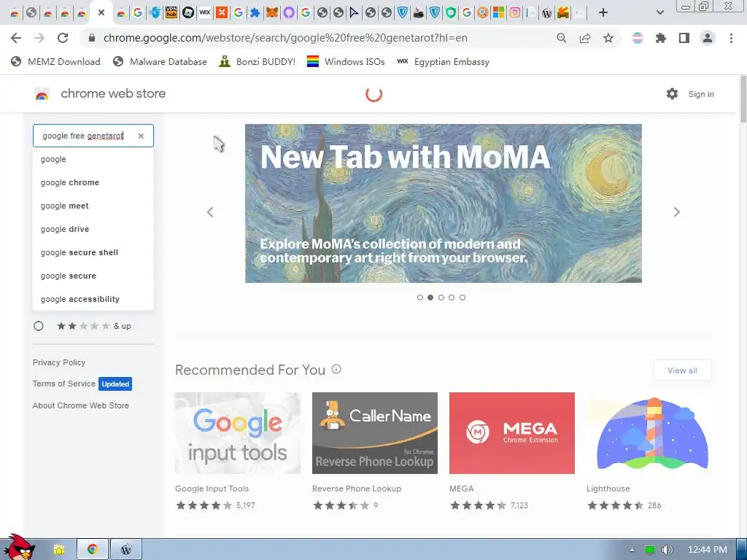Jump to the fourth carousel dot
This screenshot has height=560, width=747.
tap(452, 297)
